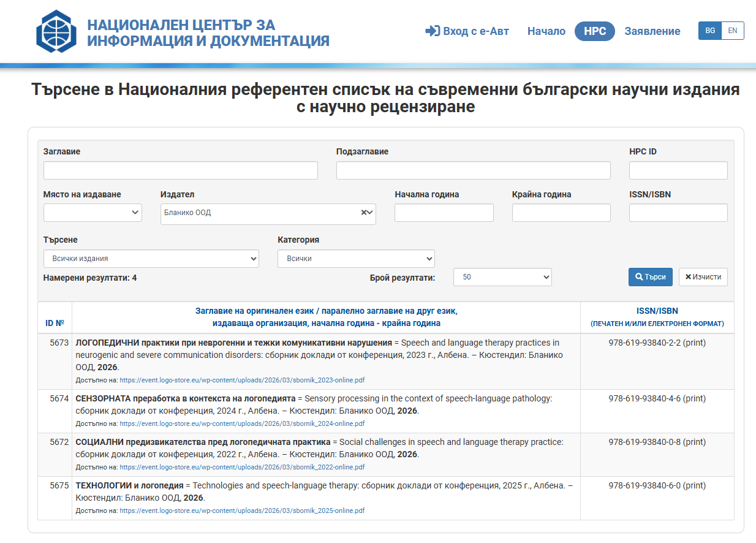Click the site title НАЦИОНАЛЕН ЦЕНТЪР ЗА ИНФОРМАЦИЯ
This screenshot has height=543, width=756.
click(x=208, y=33)
